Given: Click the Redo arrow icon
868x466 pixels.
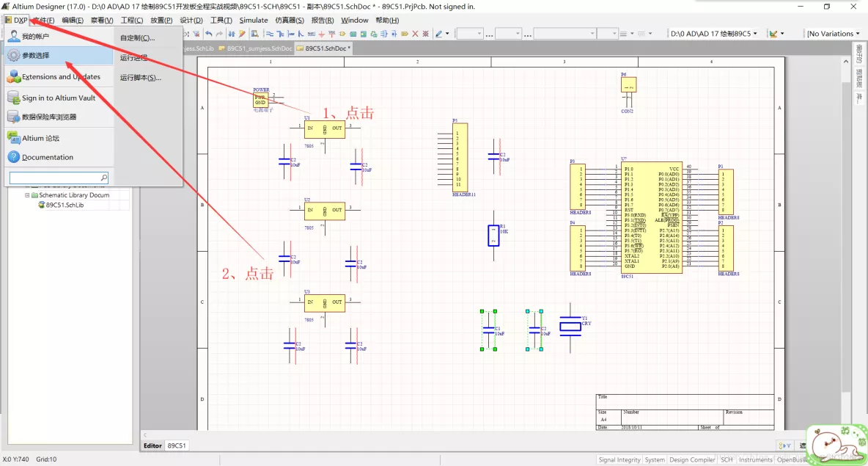Looking at the screenshot, I should click(x=219, y=34).
